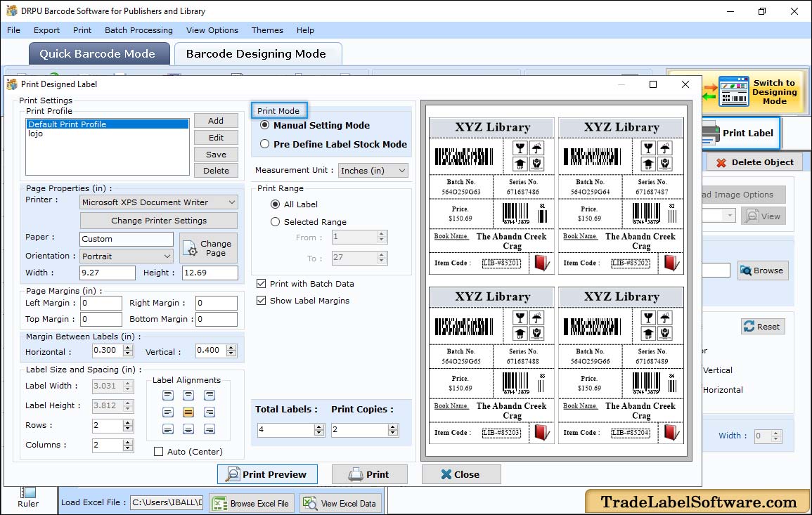Click the Print Label printer icon

click(711, 133)
